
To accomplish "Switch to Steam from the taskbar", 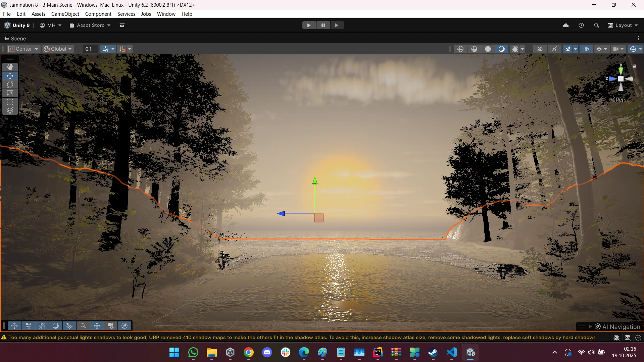I will pyautogui.click(x=433, y=353).
